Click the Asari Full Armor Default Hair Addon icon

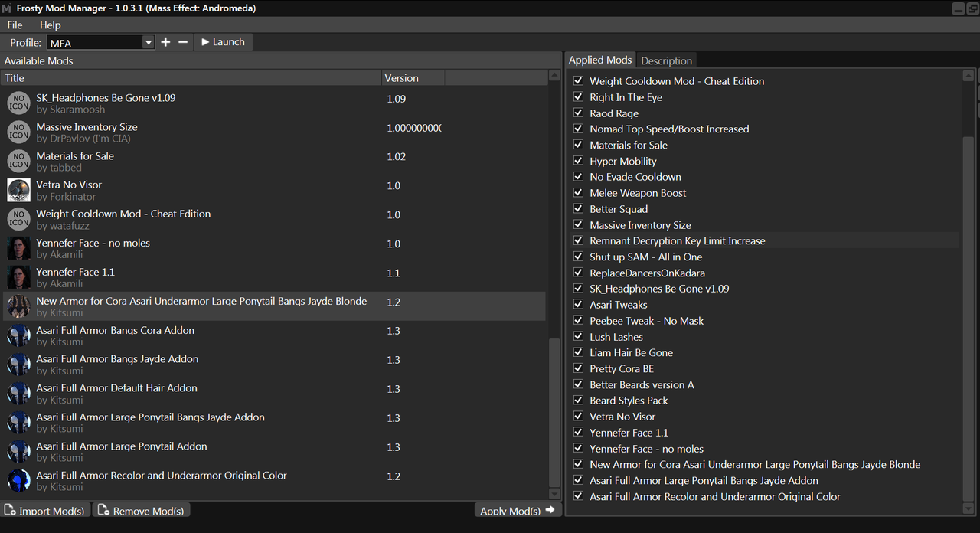click(x=18, y=394)
